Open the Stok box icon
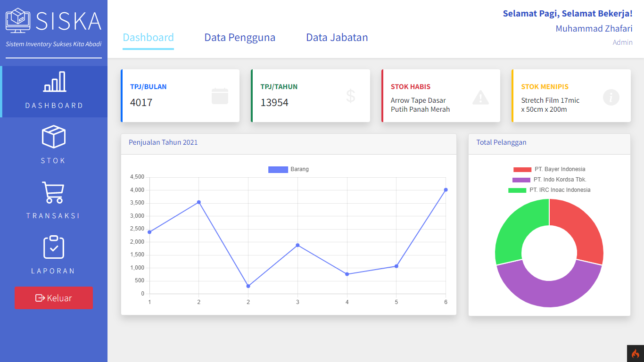This screenshot has width=644, height=362. click(x=54, y=137)
